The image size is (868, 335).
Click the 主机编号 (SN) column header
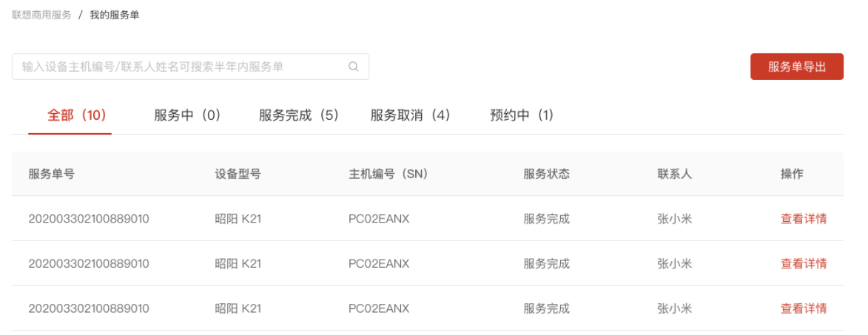[x=388, y=175]
